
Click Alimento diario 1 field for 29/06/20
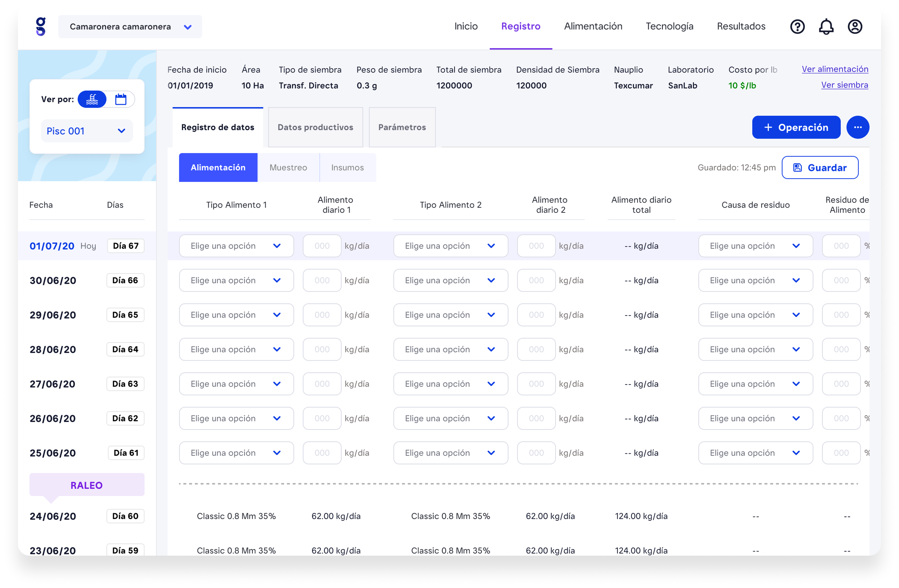(x=322, y=315)
